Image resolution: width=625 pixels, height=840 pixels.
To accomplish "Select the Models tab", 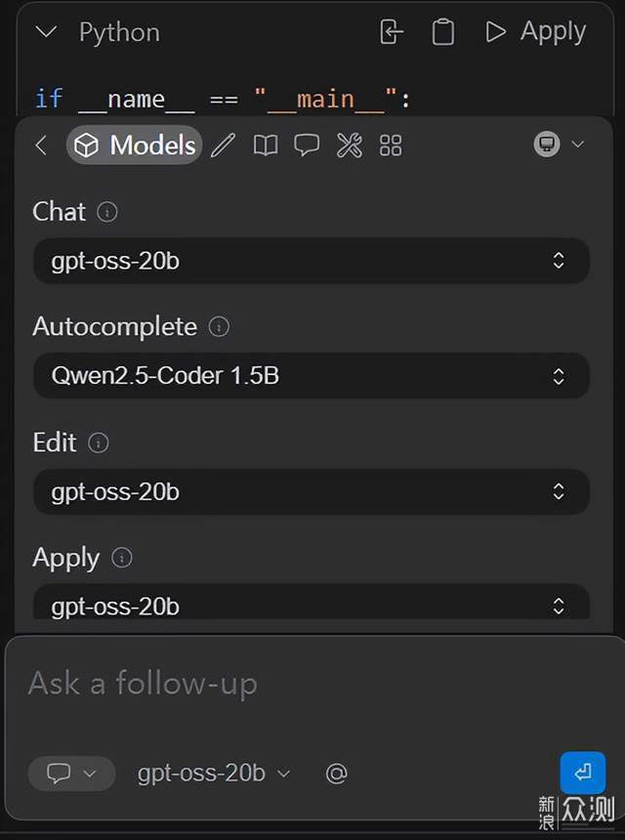I will (134, 146).
